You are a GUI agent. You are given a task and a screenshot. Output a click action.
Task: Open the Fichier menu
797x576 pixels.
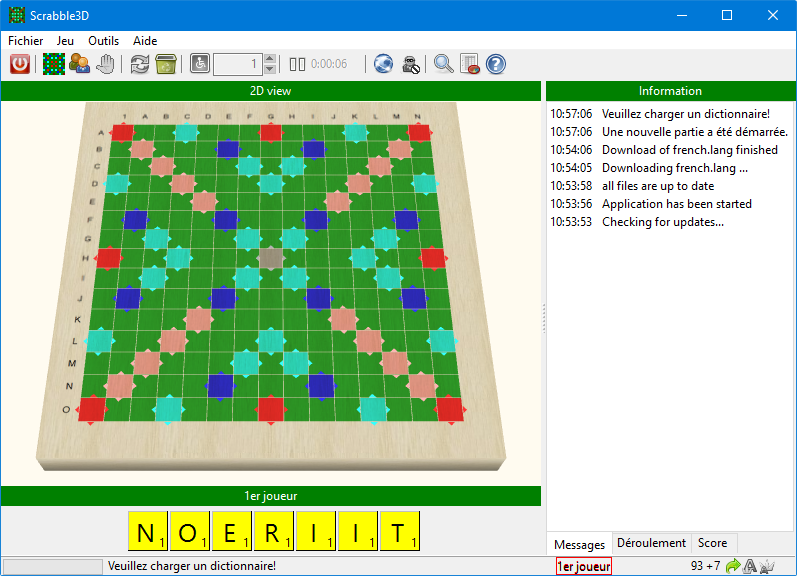25,41
